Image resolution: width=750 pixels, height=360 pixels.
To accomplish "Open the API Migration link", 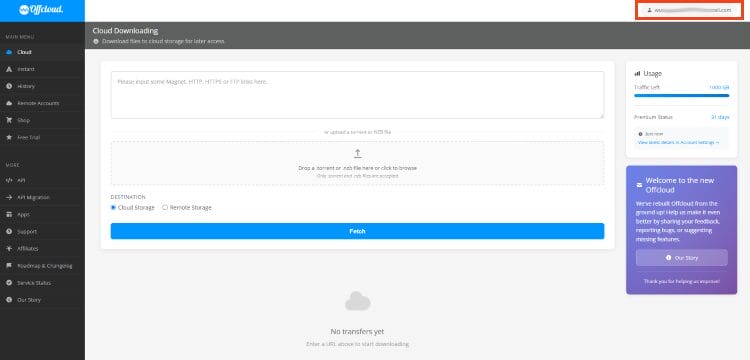I will tap(42, 197).
